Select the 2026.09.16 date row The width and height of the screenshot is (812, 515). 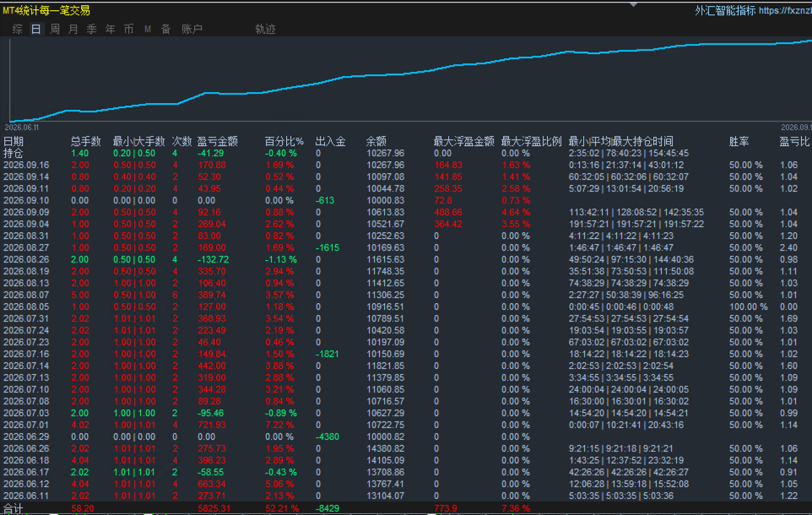pos(26,165)
